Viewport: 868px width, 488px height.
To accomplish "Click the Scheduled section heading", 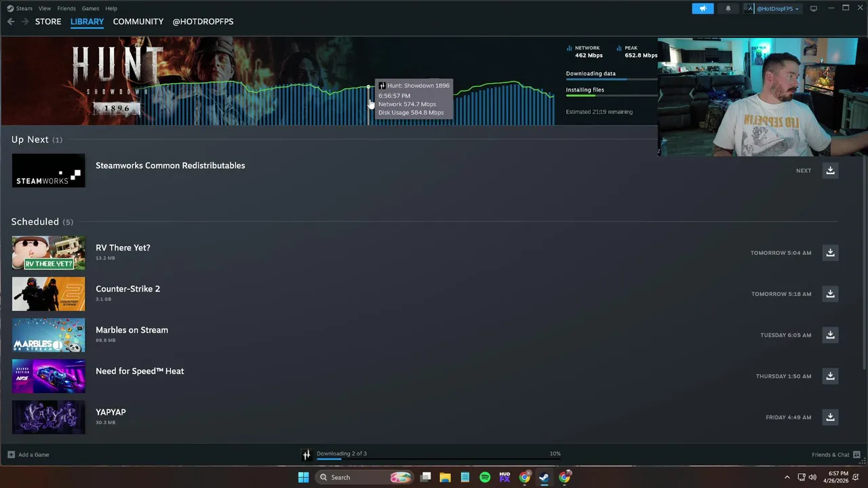I will coord(42,222).
